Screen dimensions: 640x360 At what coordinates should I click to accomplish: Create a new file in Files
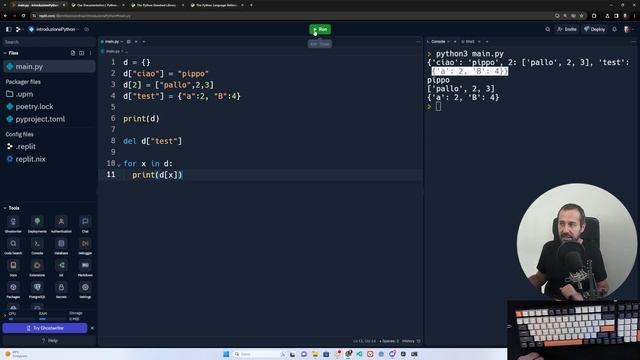(x=73, y=53)
